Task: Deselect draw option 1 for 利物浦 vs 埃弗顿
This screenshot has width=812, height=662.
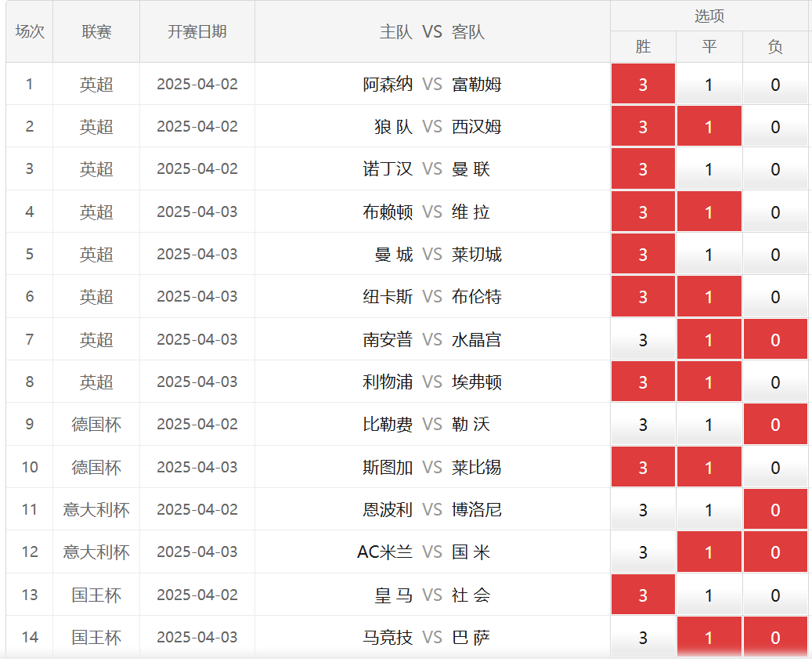Action: click(709, 382)
